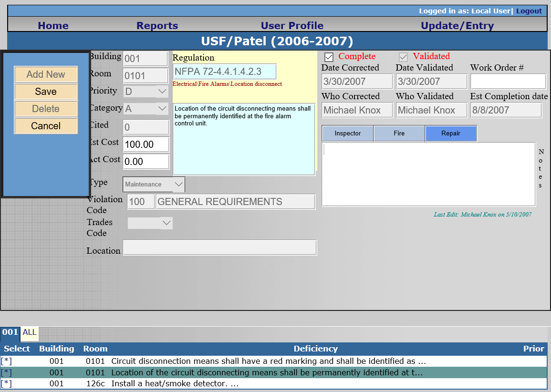Go to Home in navigation bar
This screenshot has width=551, height=392.
pyautogui.click(x=53, y=26)
